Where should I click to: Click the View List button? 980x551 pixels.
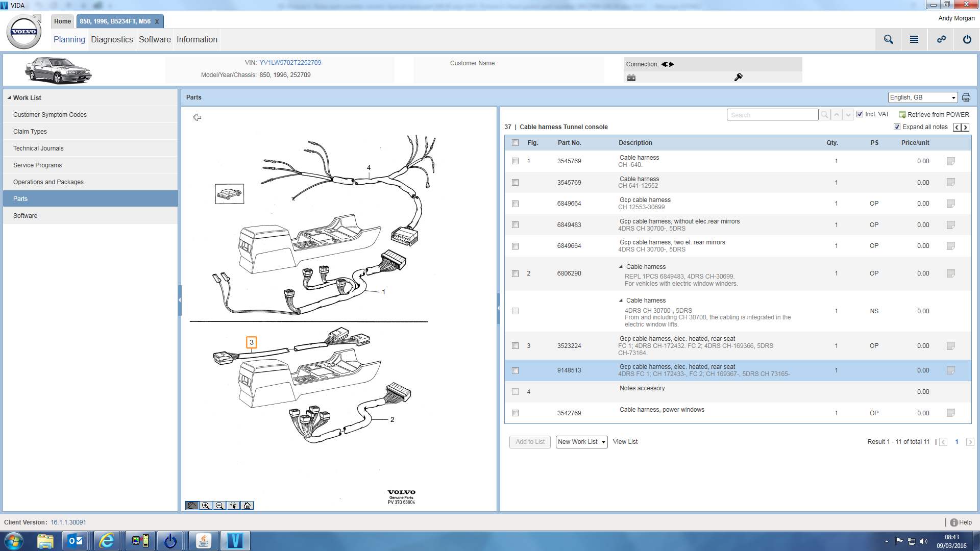tap(624, 441)
